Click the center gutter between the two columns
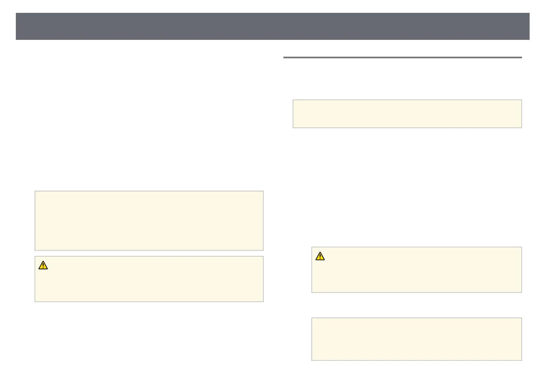The height and width of the screenshot is (392, 555). 273,198
